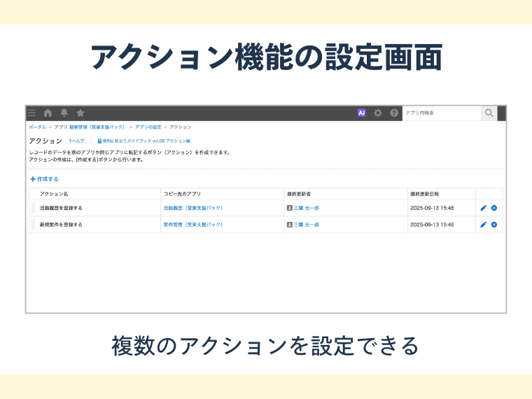Launch the AI assistant icon

click(362, 113)
